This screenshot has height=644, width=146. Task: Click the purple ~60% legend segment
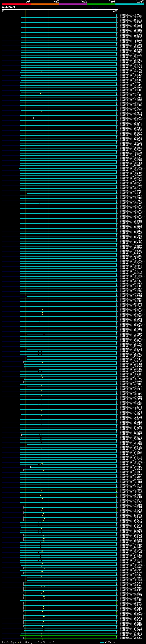click(x=73, y=4)
